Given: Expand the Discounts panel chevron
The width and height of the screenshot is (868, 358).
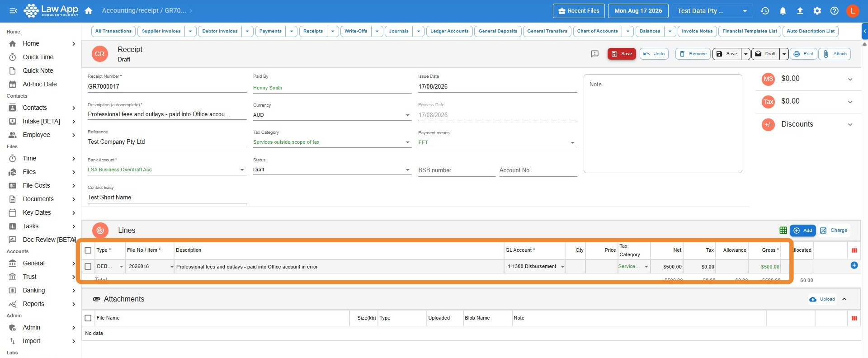Looking at the screenshot, I should coord(850,125).
